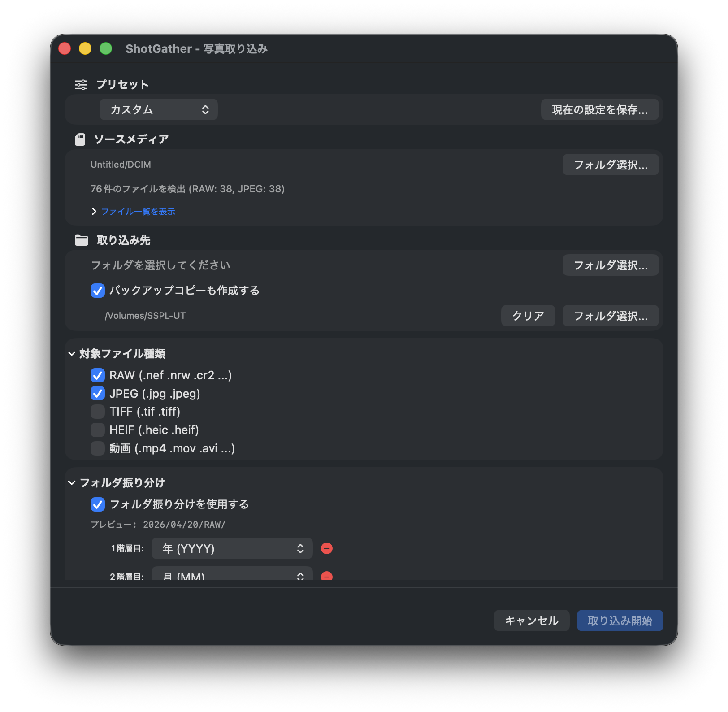Uncheck バックアップコピーも作成する
Screen dimensions: 728x712
click(97, 291)
